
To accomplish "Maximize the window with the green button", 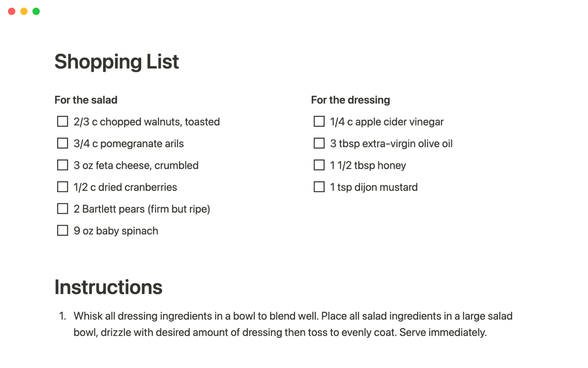I will click(x=36, y=11).
